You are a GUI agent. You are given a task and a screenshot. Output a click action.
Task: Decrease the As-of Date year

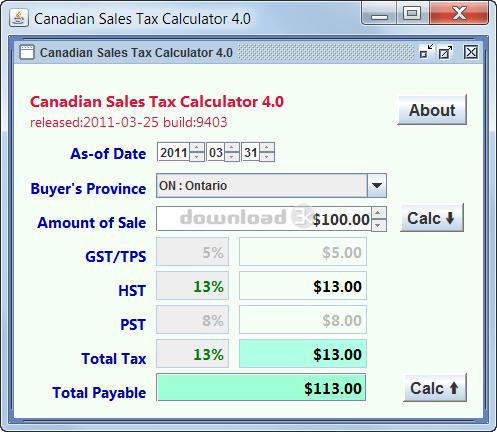pos(197,157)
